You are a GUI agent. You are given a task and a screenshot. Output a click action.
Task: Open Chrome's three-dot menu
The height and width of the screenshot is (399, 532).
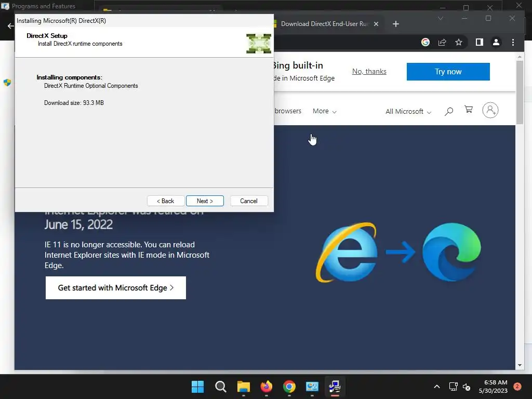pyautogui.click(x=513, y=42)
